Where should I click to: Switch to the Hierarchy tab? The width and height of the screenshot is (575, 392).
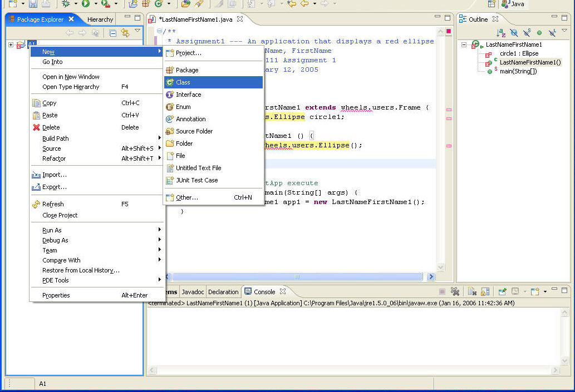tap(100, 19)
